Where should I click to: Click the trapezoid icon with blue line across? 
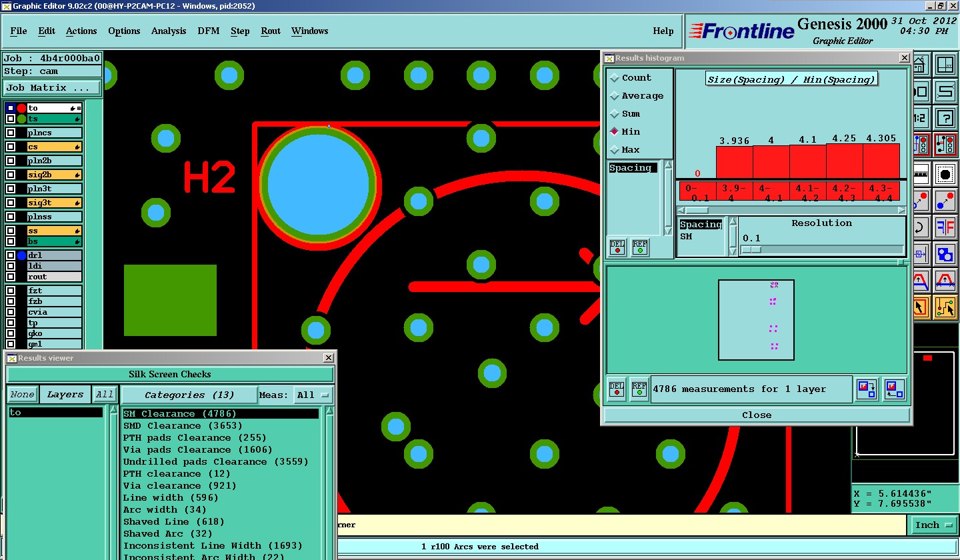945,280
